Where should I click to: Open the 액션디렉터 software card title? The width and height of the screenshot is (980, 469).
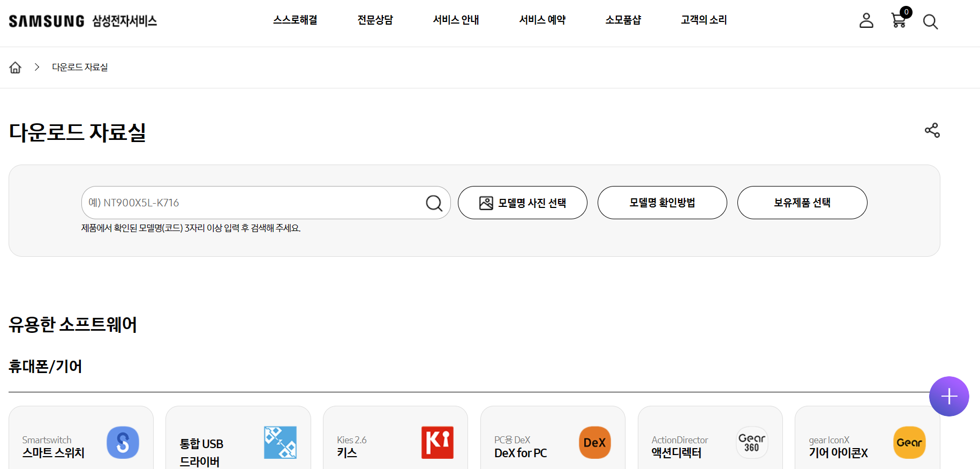click(676, 453)
